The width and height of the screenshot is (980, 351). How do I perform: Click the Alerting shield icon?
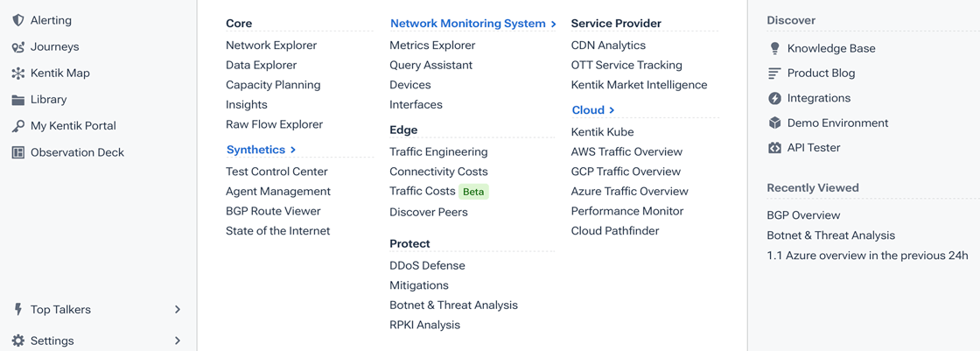(18, 20)
